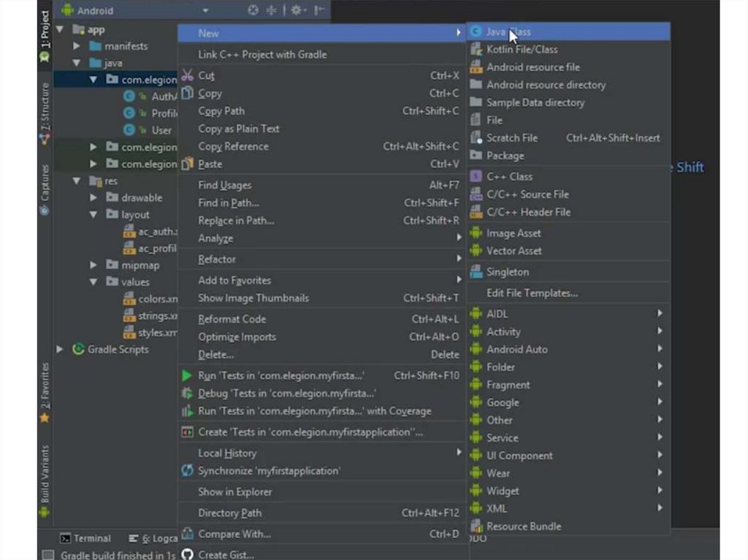Collapse the res folder in project tree
Screen dimensions: 748x560
tap(77, 181)
